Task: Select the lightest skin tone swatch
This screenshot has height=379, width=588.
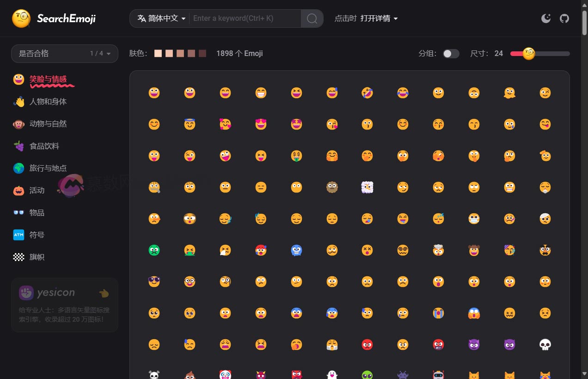Action: click(158, 54)
